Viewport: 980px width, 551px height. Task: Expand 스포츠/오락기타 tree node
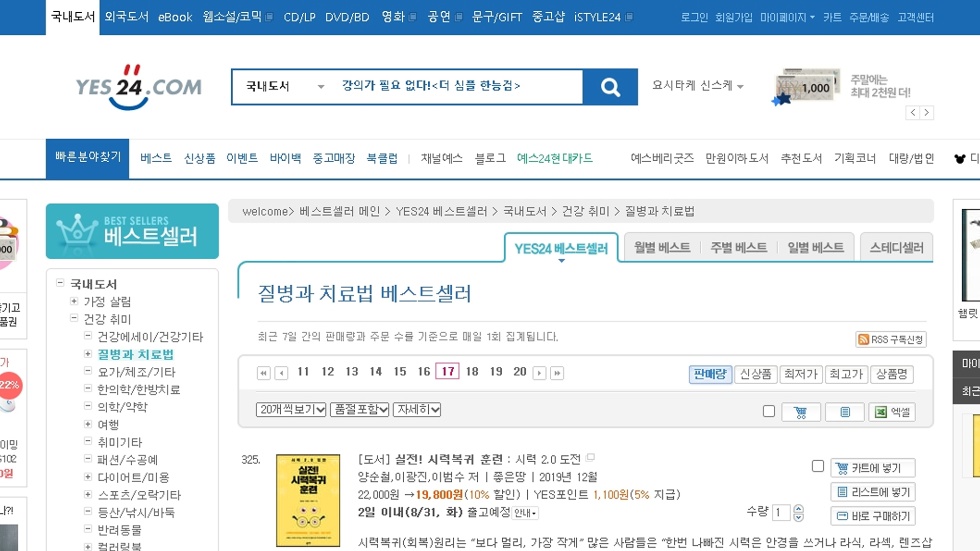pyautogui.click(x=88, y=494)
